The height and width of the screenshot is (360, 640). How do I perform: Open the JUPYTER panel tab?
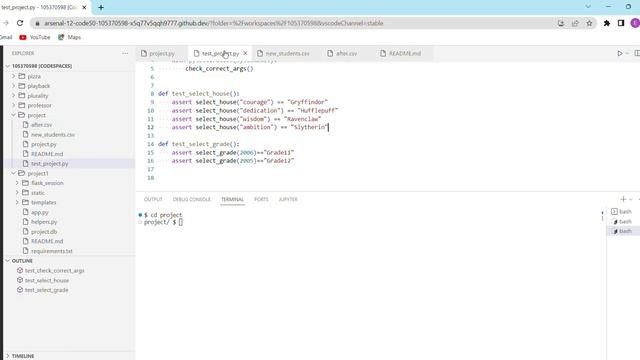pyautogui.click(x=288, y=199)
